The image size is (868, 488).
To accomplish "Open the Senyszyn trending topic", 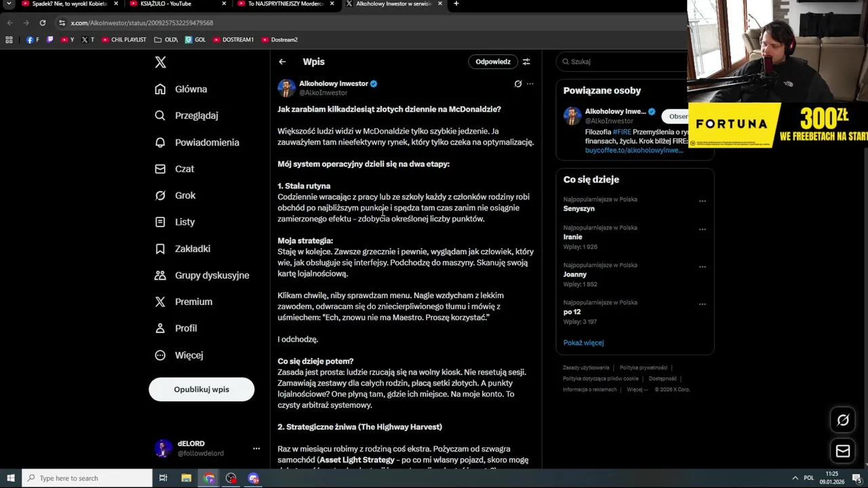I will [579, 209].
